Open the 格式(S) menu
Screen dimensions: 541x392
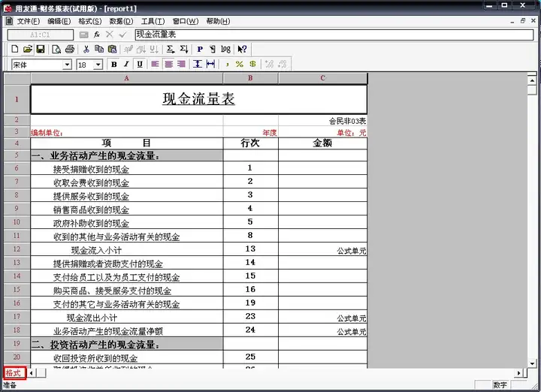[x=90, y=21]
